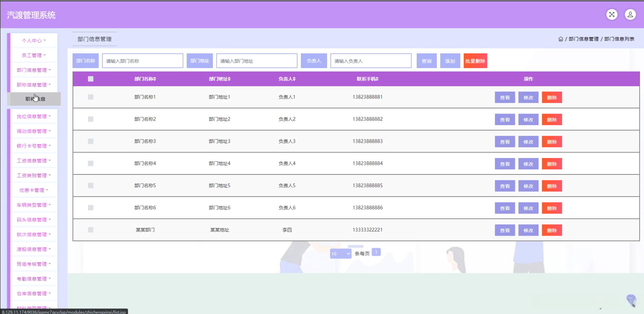Click the 批量删除 batch delete button
The width and height of the screenshot is (644, 314).
(475, 61)
